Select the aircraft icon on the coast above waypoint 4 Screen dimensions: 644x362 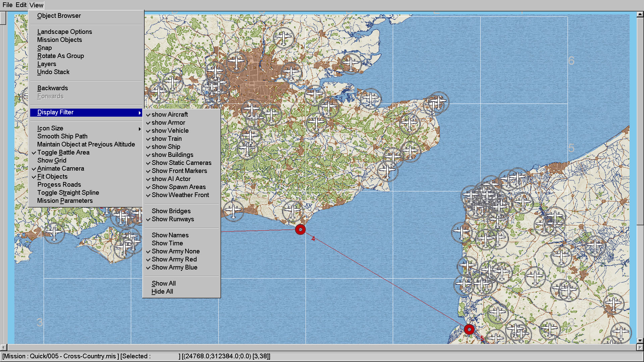click(x=292, y=211)
